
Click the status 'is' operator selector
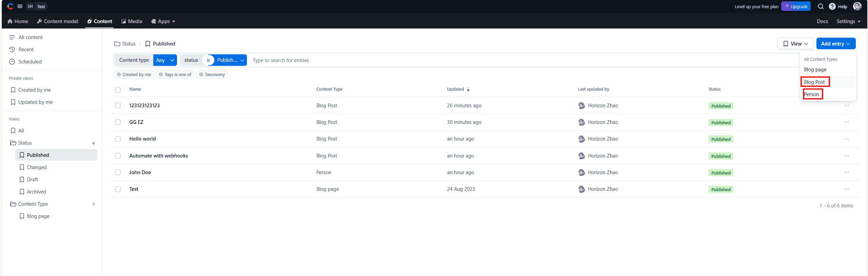208,60
